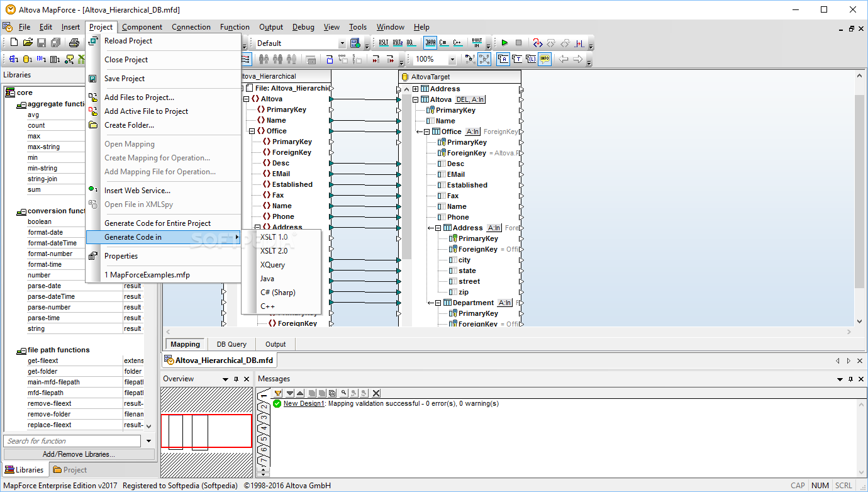
Task: Click Add/Remove Libraries... button
Action: coord(79,454)
